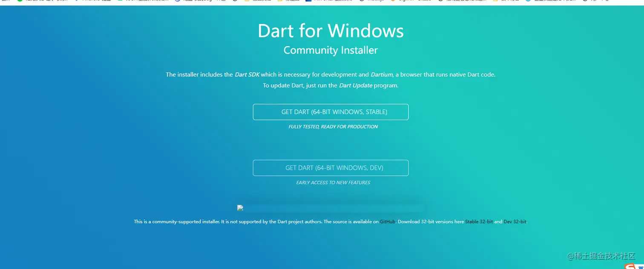The height and width of the screenshot is (269, 644).
Task: Click GET DART (64-BIT WINDOWS, STABLE) button
Action: [331, 112]
